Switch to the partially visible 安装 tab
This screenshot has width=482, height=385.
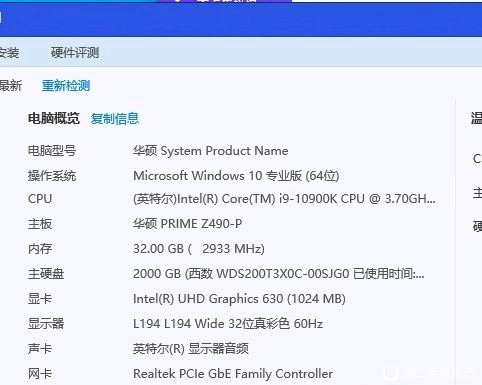coord(9,53)
